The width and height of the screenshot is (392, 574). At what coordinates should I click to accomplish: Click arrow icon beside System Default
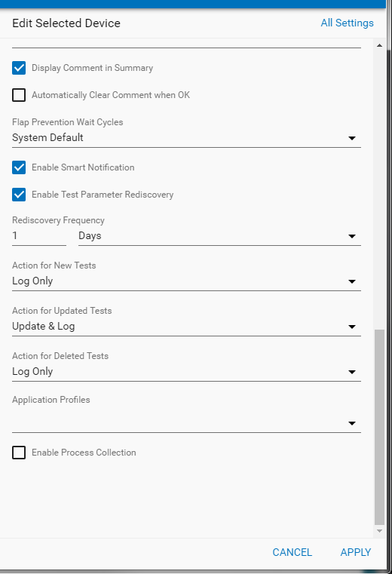tap(352, 138)
